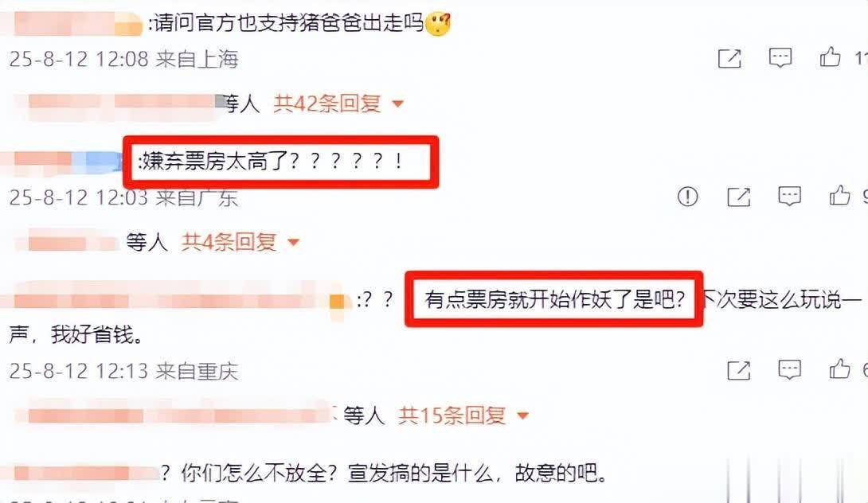
Task: Open the 共4条回复 replies link
Action: point(229,242)
